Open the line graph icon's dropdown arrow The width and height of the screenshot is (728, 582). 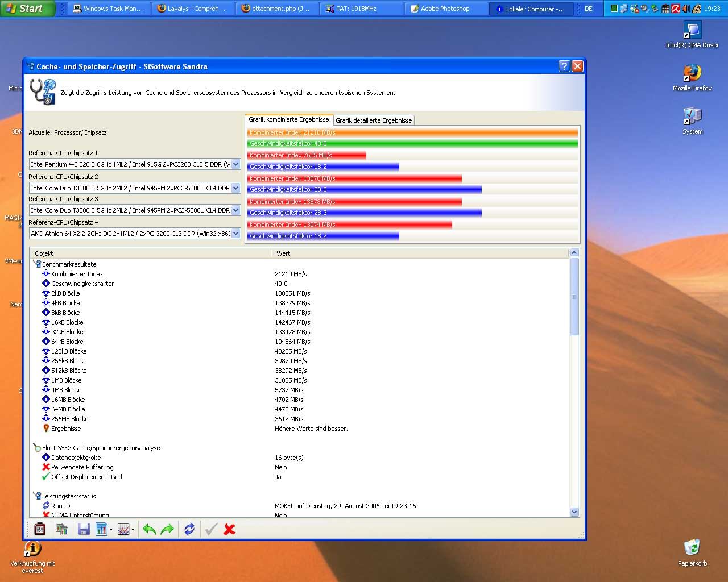point(133,530)
